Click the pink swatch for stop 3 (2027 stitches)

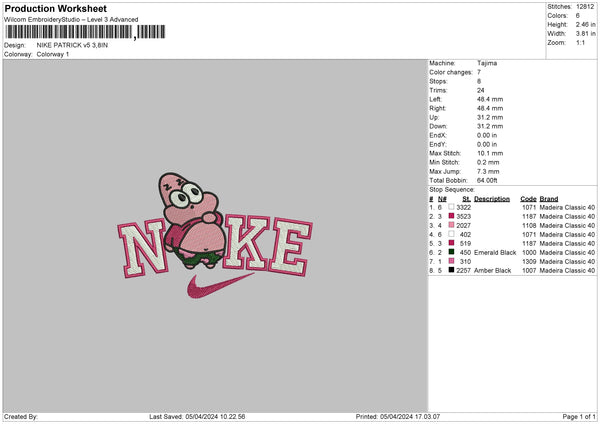[x=452, y=225]
